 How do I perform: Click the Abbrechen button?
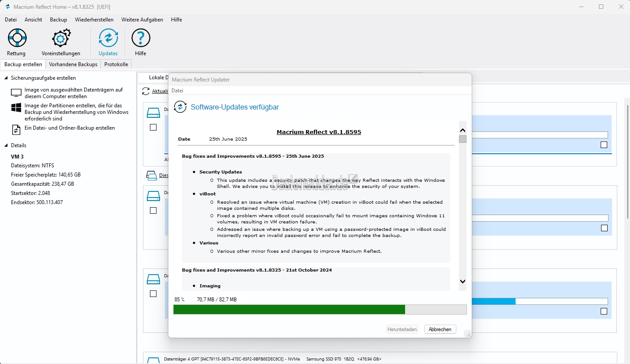coord(440,329)
